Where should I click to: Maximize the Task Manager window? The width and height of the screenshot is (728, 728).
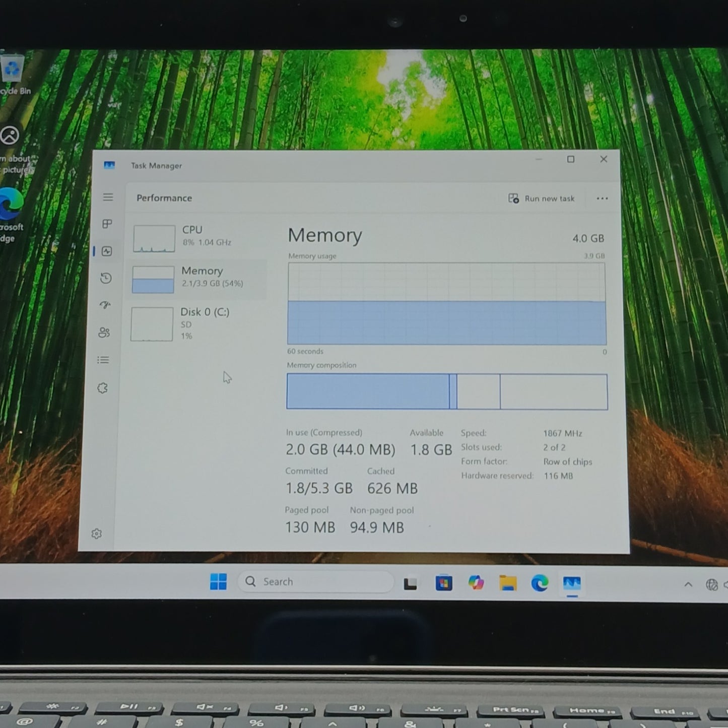point(571,159)
